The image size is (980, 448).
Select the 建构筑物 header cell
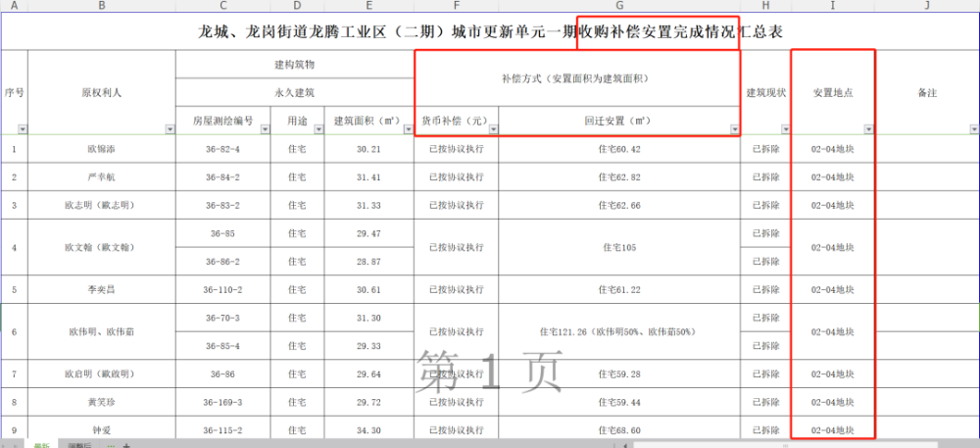tap(294, 65)
